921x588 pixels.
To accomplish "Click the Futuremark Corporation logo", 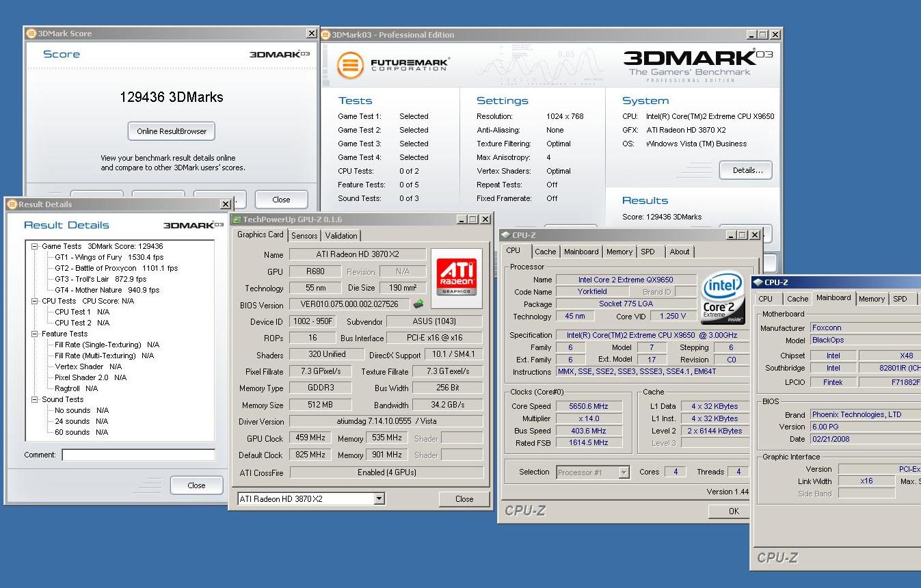I will coord(392,66).
